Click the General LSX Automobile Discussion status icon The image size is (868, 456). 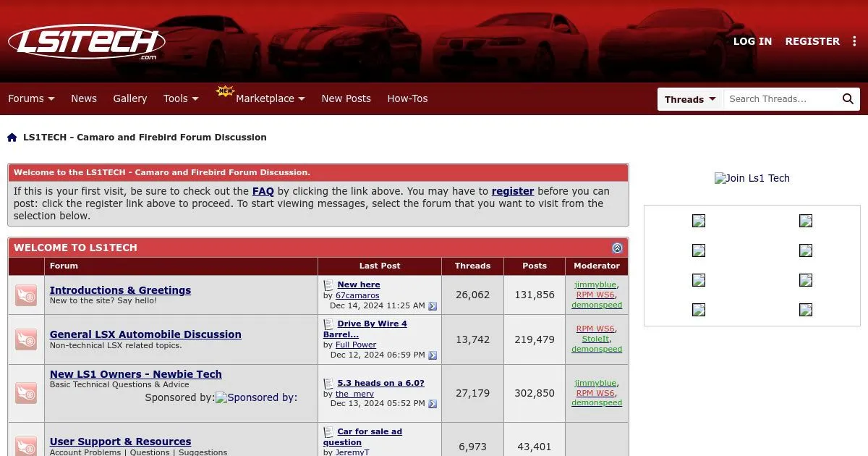[x=26, y=339]
